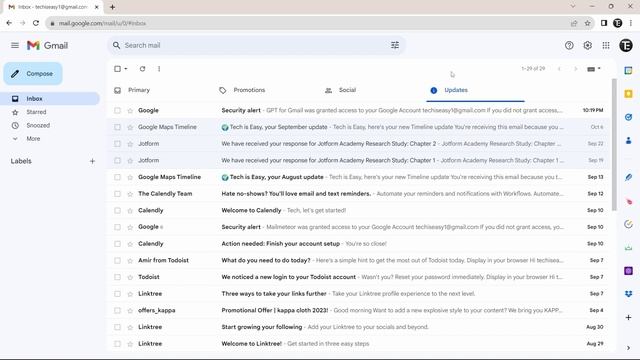Get add-ons plus icon
Image resolution: width=640 pixels, height=360 pixels.
[628, 317]
